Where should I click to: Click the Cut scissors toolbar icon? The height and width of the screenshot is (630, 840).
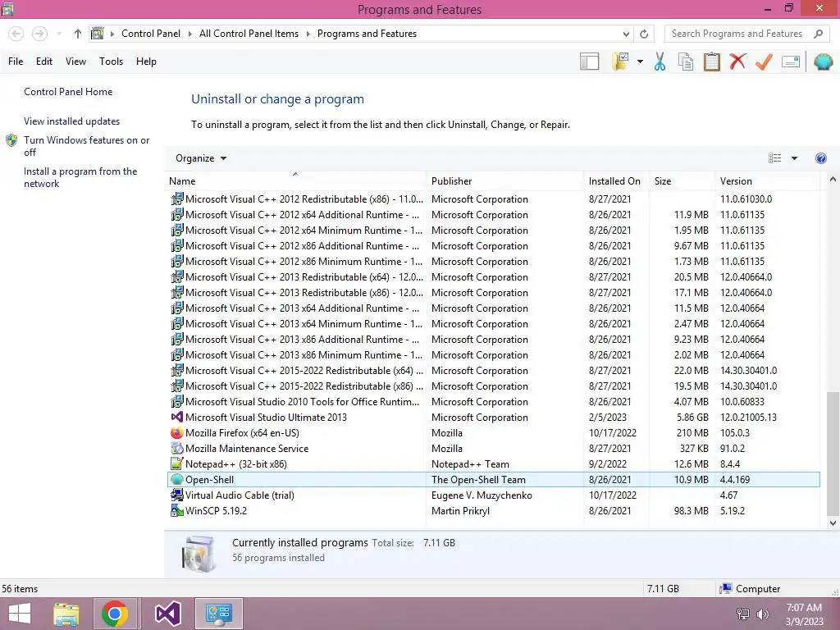coord(660,62)
